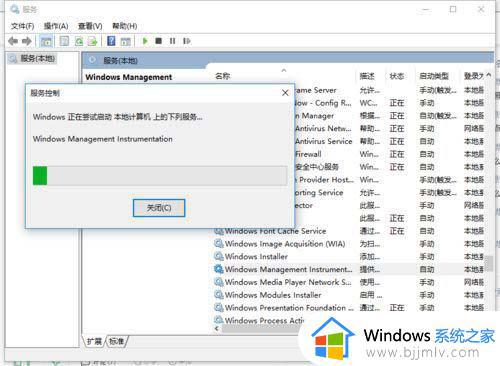Click the Pause Service icon
This screenshot has width=500, height=366.
pyautogui.click(x=172, y=41)
